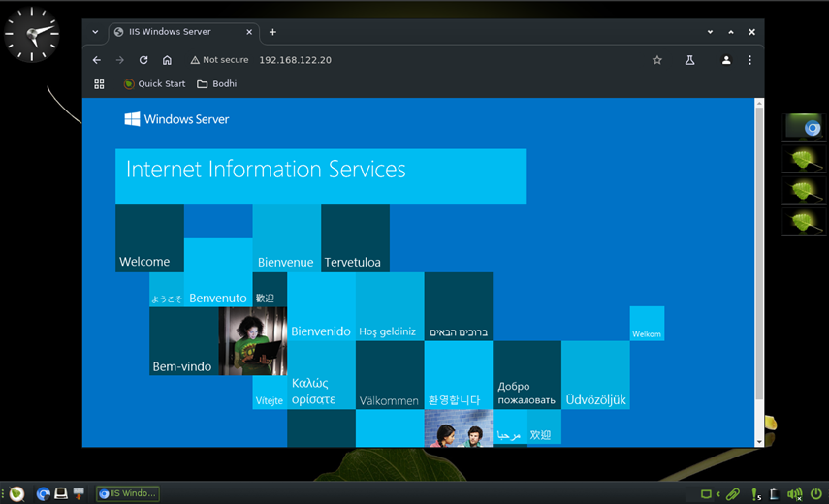Open the browser profile menu
Image resolution: width=829 pixels, height=504 pixels.
[x=726, y=60]
